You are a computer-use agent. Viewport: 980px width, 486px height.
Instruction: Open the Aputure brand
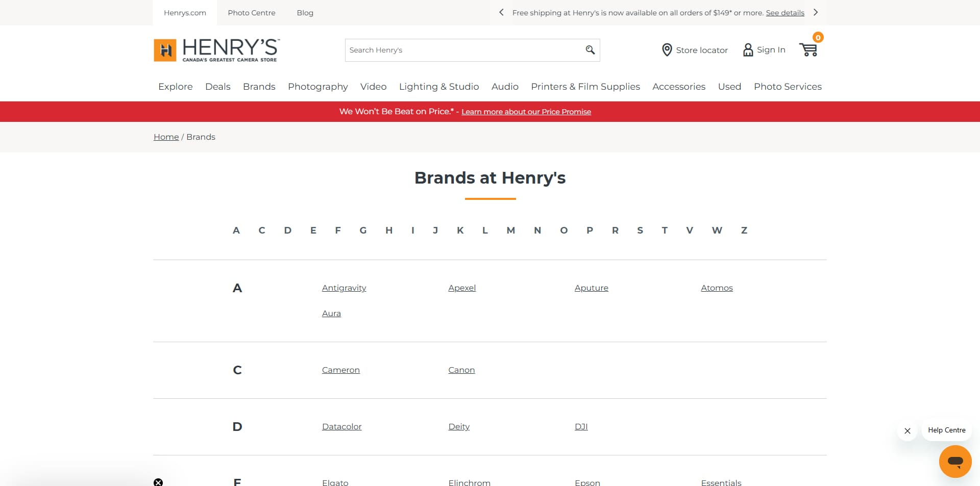592,288
